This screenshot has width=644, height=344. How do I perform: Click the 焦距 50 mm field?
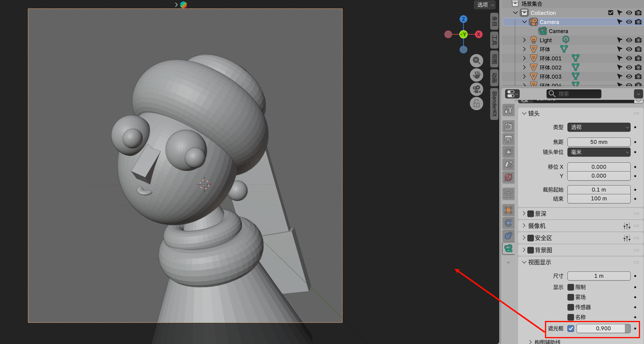(x=599, y=142)
